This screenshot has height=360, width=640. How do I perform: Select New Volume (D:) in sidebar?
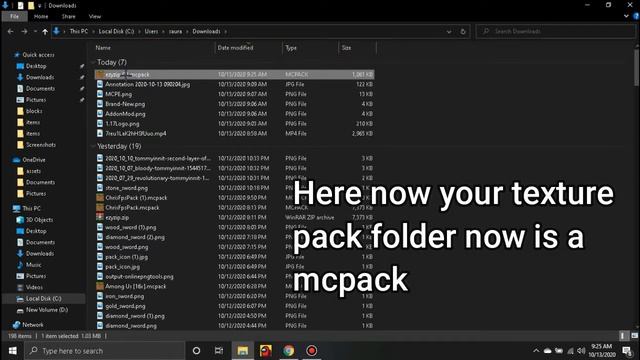coord(47,310)
